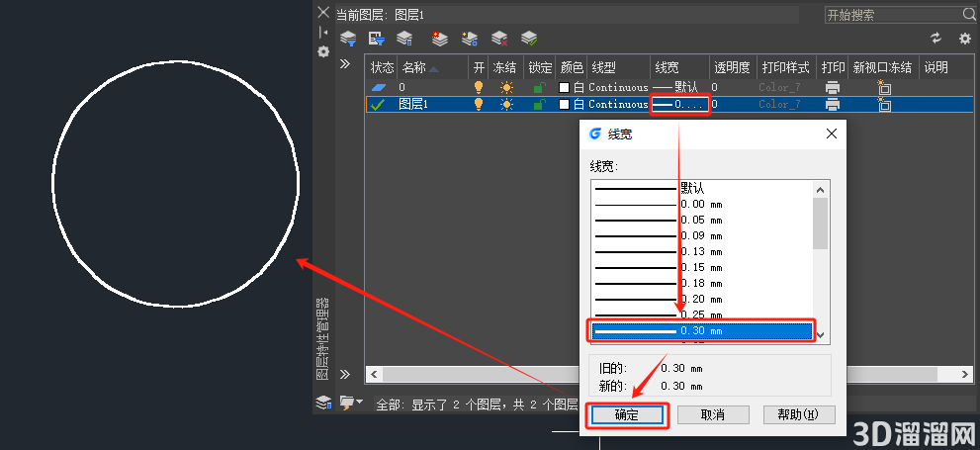The height and width of the screenshot is (450, 980).
Task: Expand the filter tree with top chevron
Action: 345,63
